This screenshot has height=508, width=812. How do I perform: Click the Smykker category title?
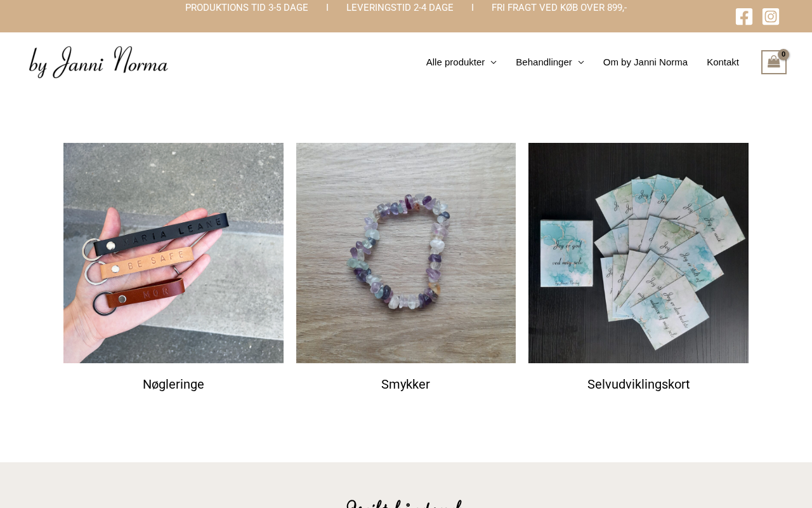coord(406,384)
